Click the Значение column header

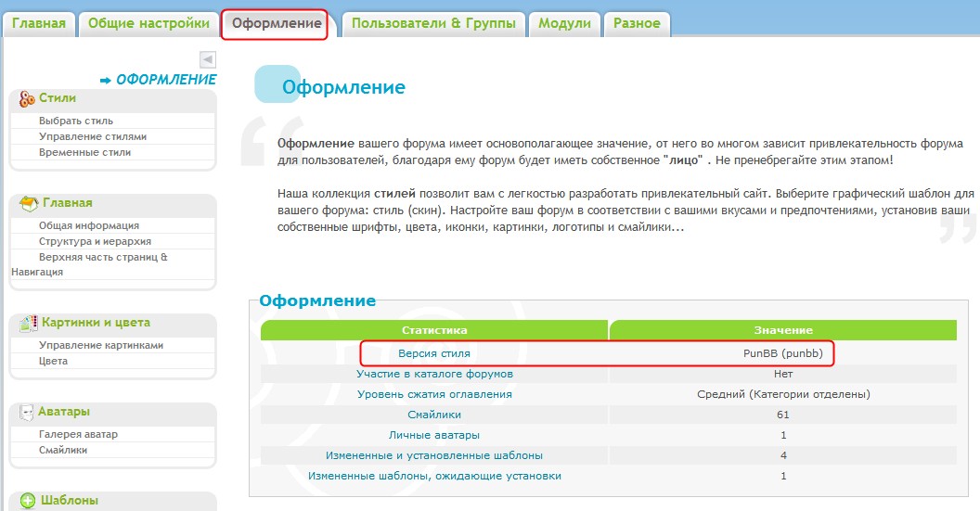(783, 330)
